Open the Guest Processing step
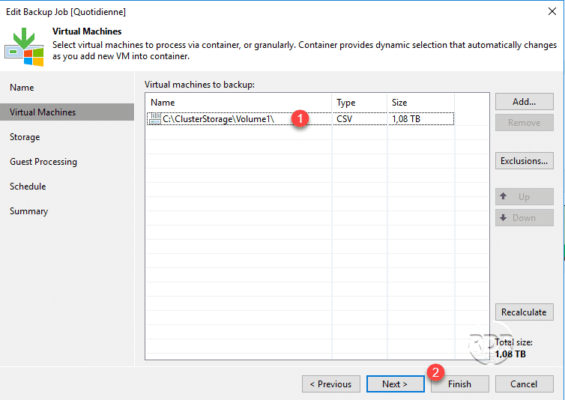 (x=43, y=162)
